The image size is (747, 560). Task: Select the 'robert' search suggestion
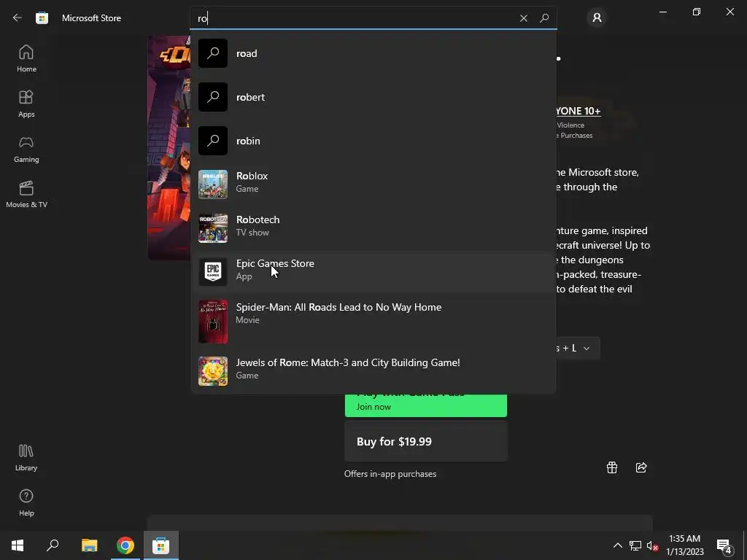click(373, 97)
